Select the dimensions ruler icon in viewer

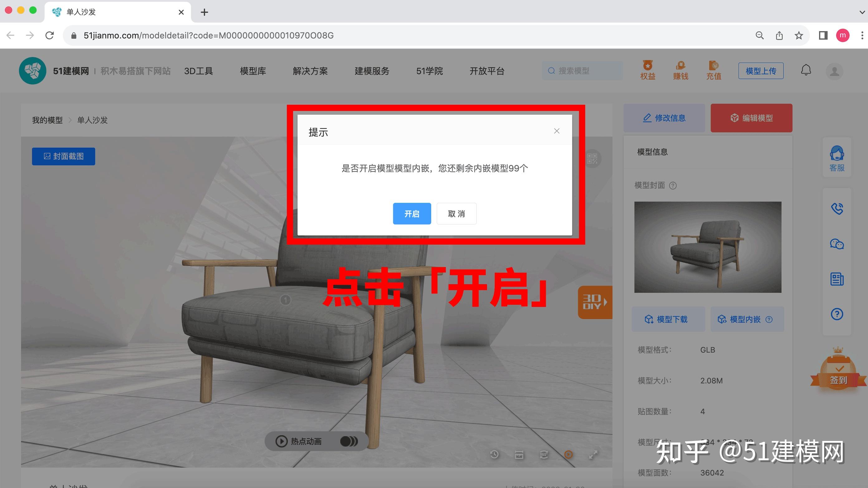tap(519, 455)
